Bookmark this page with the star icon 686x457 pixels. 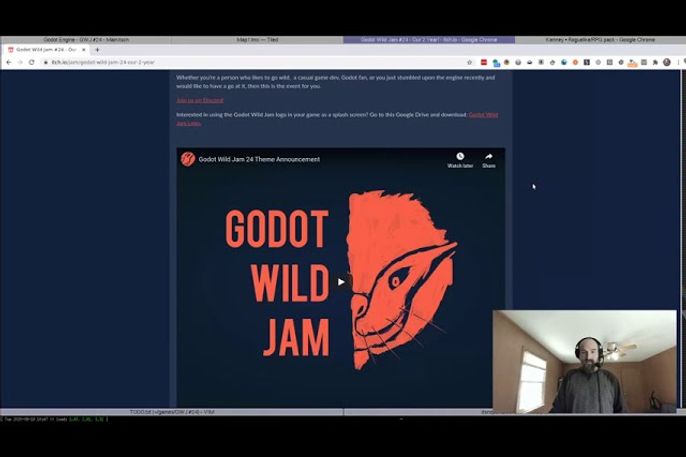(x=469, y=63)
